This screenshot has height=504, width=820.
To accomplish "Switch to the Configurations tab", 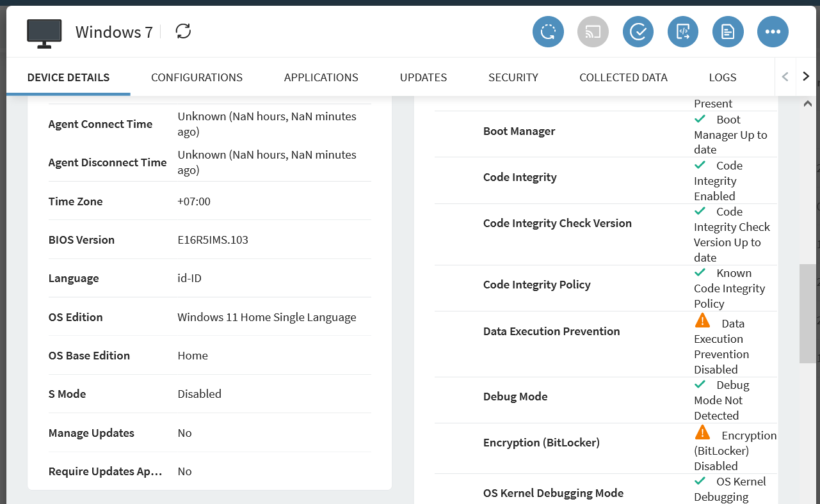I will (197, 77).
